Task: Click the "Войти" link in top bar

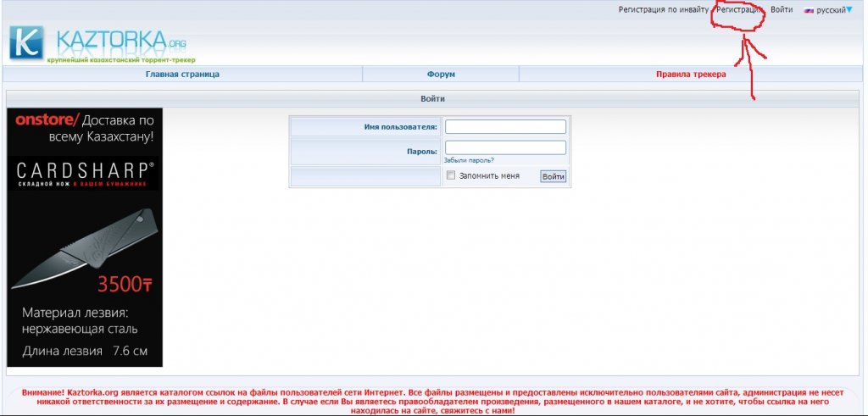Action: click(x=782, y=10)
